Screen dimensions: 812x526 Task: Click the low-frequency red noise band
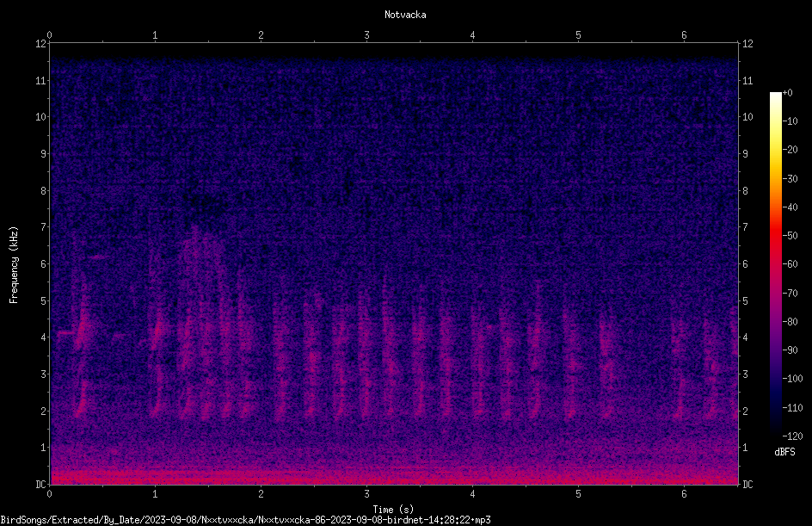coord(394,474)
